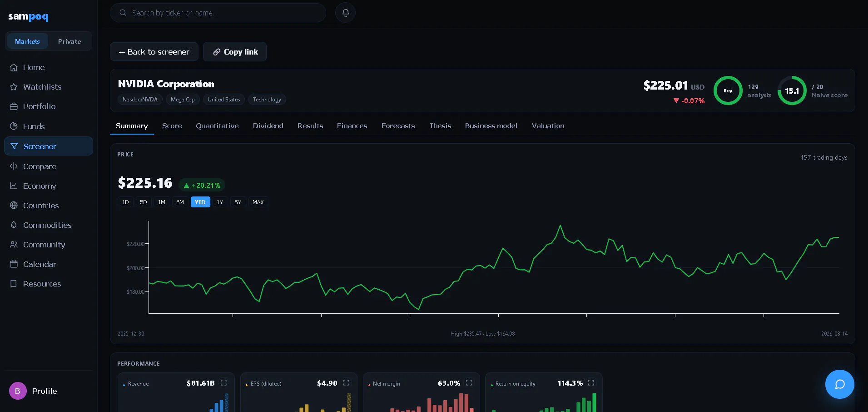Click the Nasdaq:NVDA tag

pyautogui.click(x=140, y=100)
